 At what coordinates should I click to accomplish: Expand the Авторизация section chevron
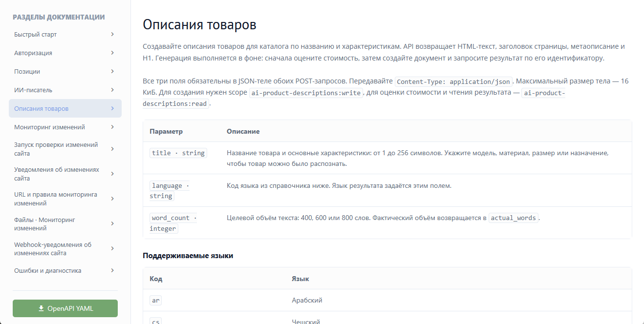click(x=112, y=53)
